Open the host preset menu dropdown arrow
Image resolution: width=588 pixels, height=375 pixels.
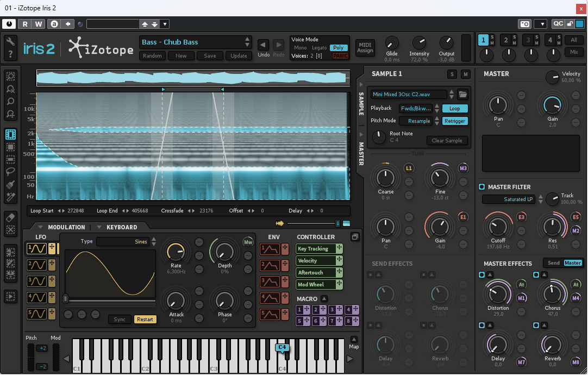pyautogui.click(x=165, y=24)
